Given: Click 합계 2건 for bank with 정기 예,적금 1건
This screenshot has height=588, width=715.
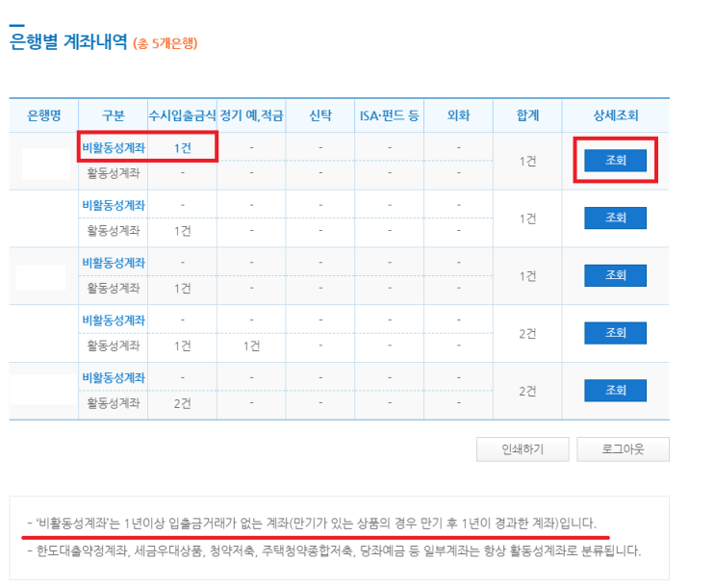Looking at the screenshot, I should (527, 334).
